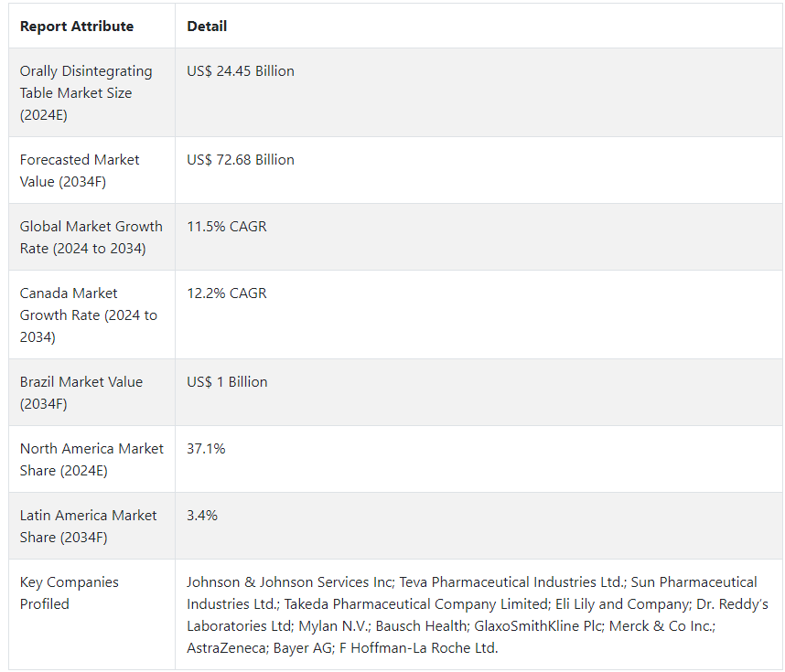785x672 pixels.
Task: Select the US$ 1 Billion Brazil value
Action: 227,382
